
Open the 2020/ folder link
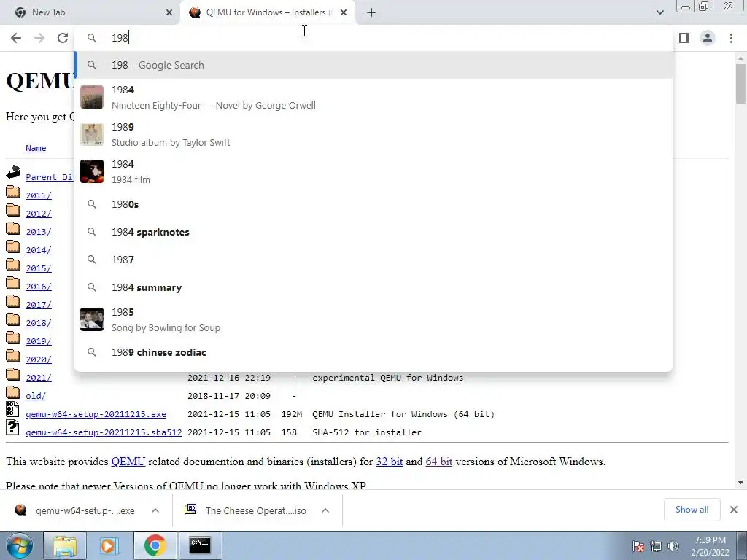point(39,359)
